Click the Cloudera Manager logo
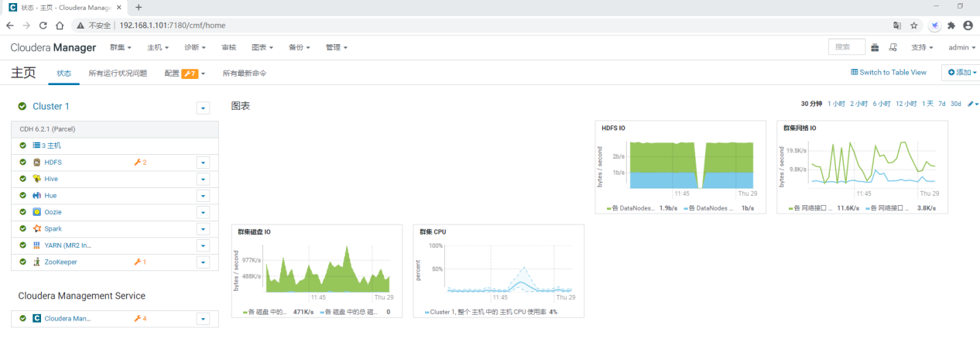 coord(53,47)
